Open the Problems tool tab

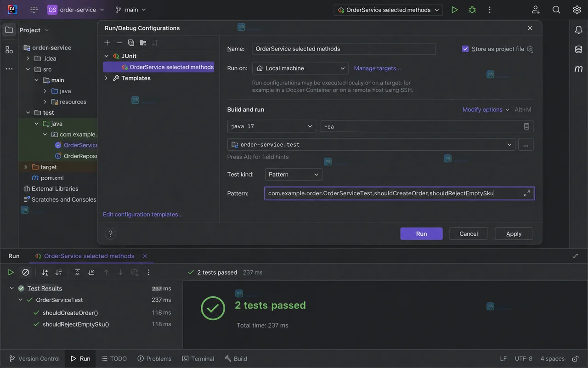[154, 359]
